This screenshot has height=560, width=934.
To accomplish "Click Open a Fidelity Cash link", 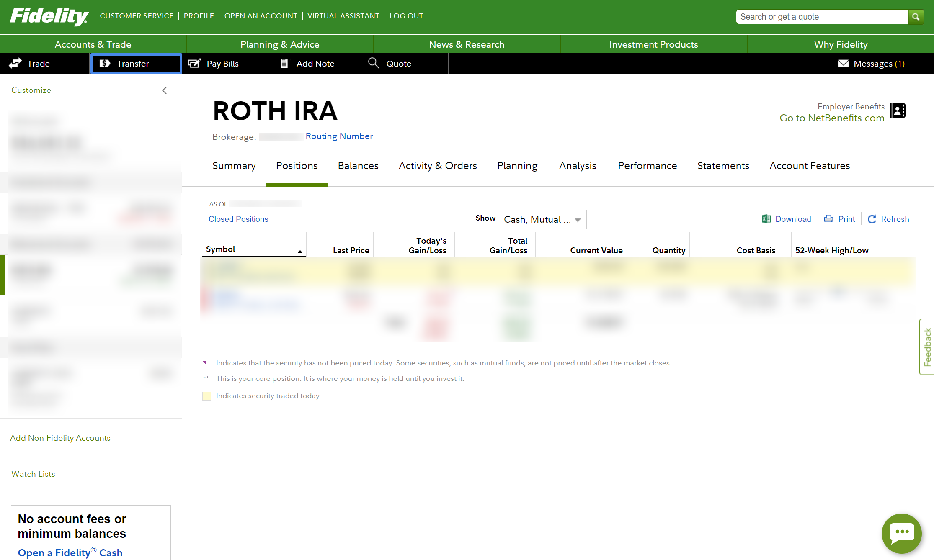I will (x=70, y=552).
